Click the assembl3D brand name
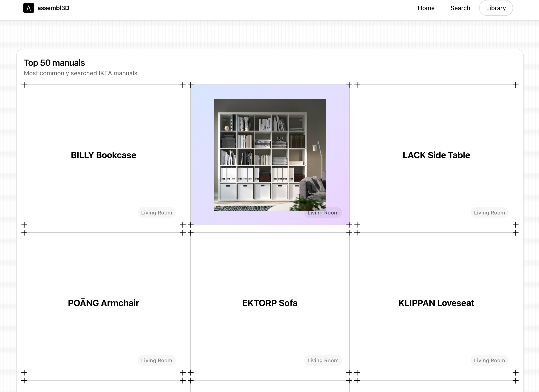 tap(53, 8)
